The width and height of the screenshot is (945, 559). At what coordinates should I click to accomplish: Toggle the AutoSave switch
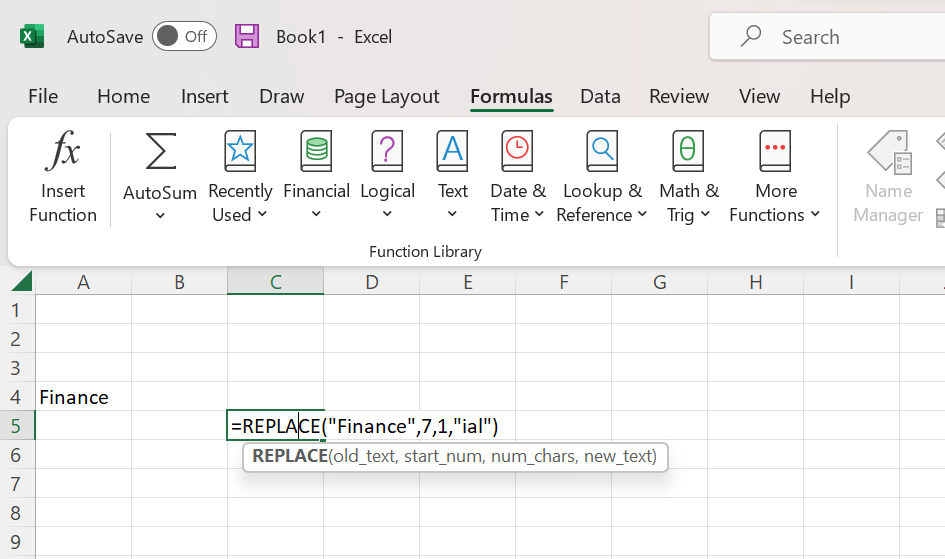(x=184, y=37)
